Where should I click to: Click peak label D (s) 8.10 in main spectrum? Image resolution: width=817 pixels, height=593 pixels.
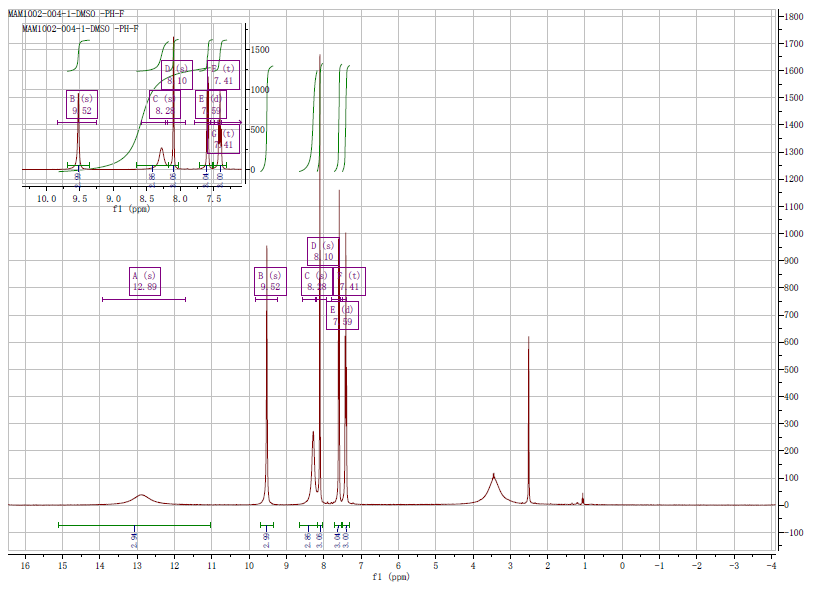click(x=322, y=251)
